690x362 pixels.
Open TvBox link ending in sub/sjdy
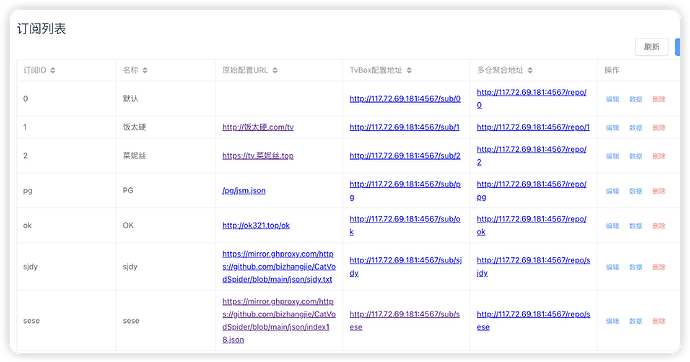[x=405, y=267]
